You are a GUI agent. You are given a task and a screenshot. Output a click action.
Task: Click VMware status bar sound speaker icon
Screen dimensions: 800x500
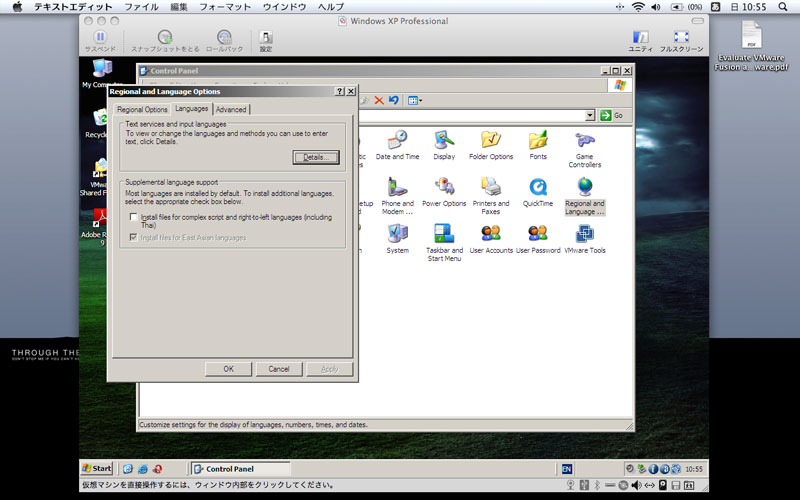coord(636,485)
